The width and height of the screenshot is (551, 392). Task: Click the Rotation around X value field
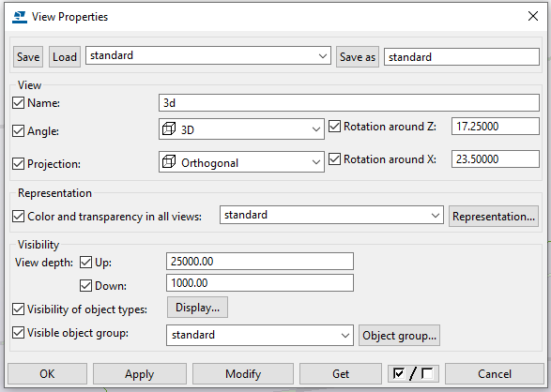495,159
